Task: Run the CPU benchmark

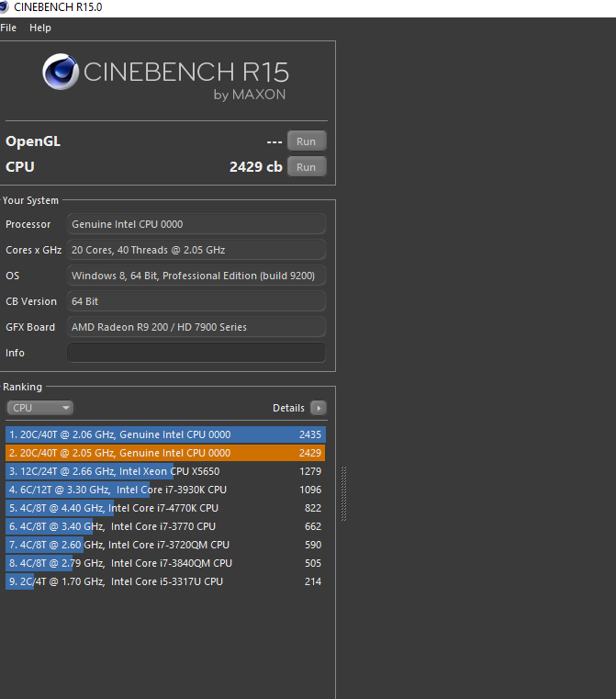Action: [307, 167]
